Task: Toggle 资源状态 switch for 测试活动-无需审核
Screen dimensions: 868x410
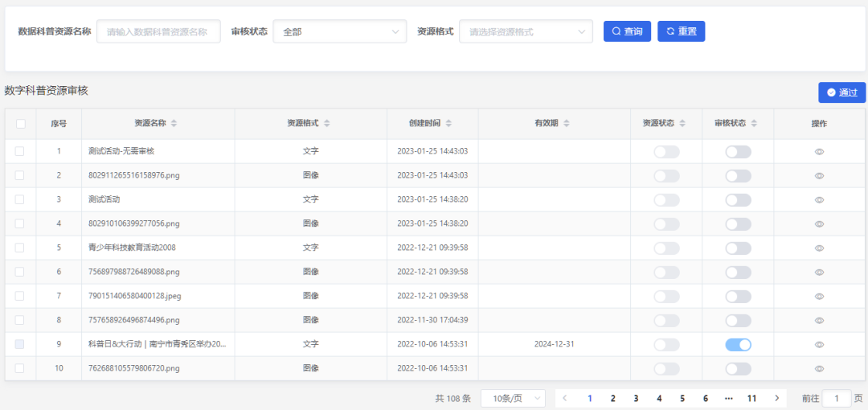Action: coord(666,152)
